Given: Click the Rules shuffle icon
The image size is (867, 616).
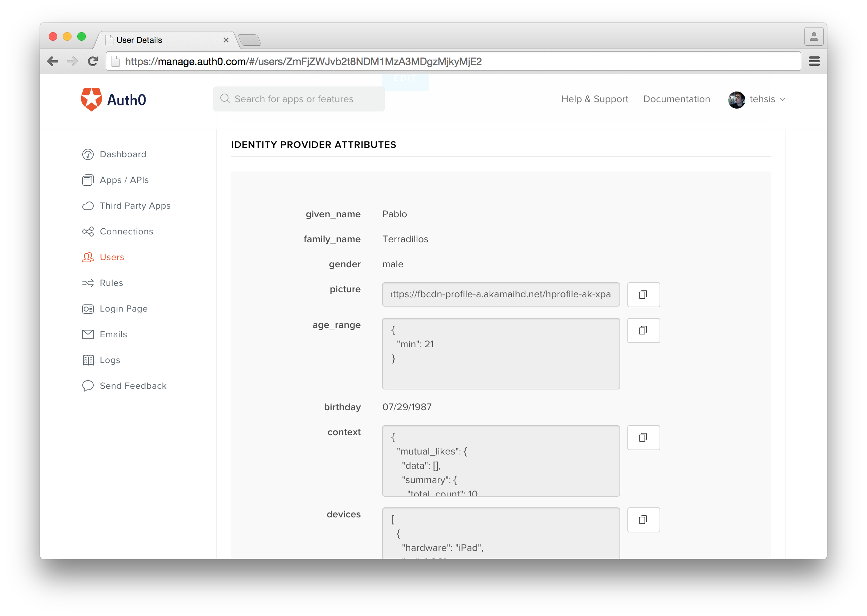Looking at the screenshot, I should point(88,283).
